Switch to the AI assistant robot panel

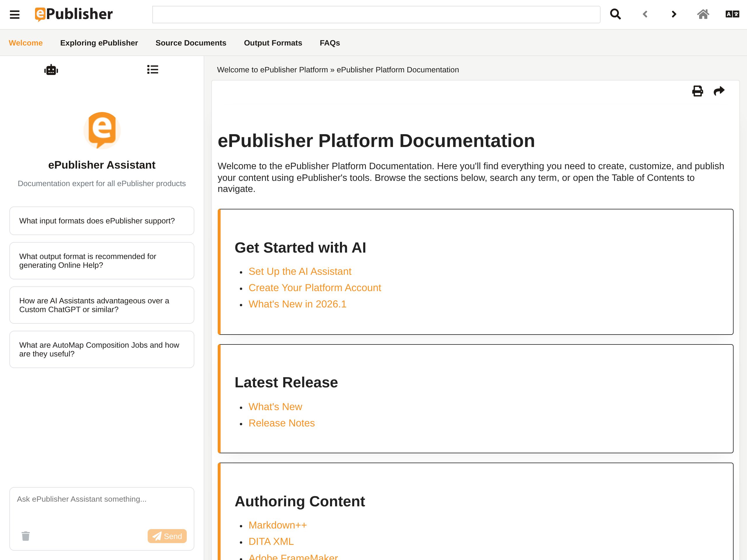pos(51,70)
